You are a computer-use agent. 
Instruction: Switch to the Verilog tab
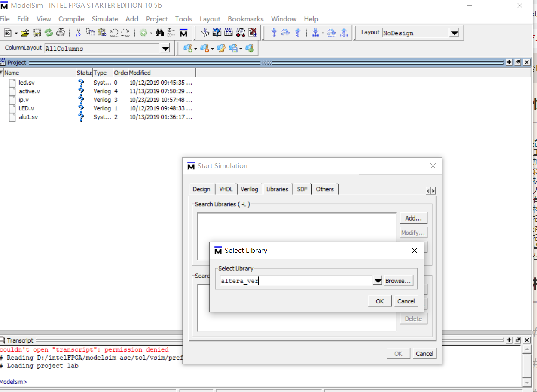tap(249, 189)
